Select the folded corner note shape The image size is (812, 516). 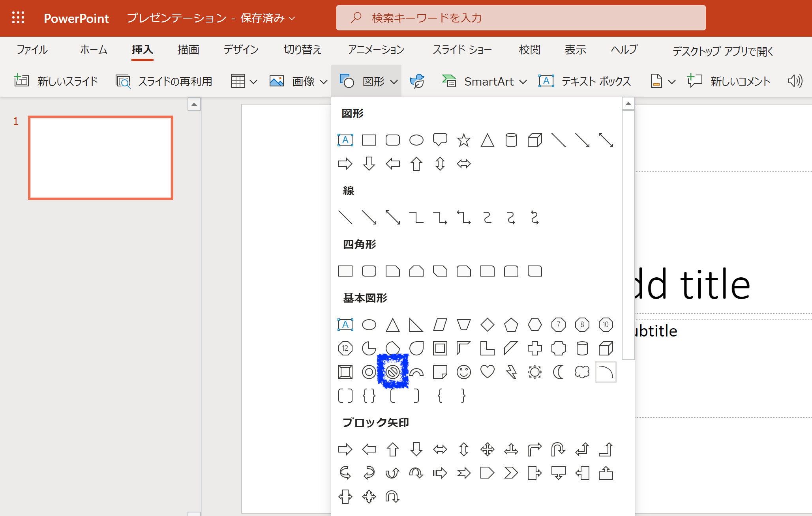click(x=440, y=372)
